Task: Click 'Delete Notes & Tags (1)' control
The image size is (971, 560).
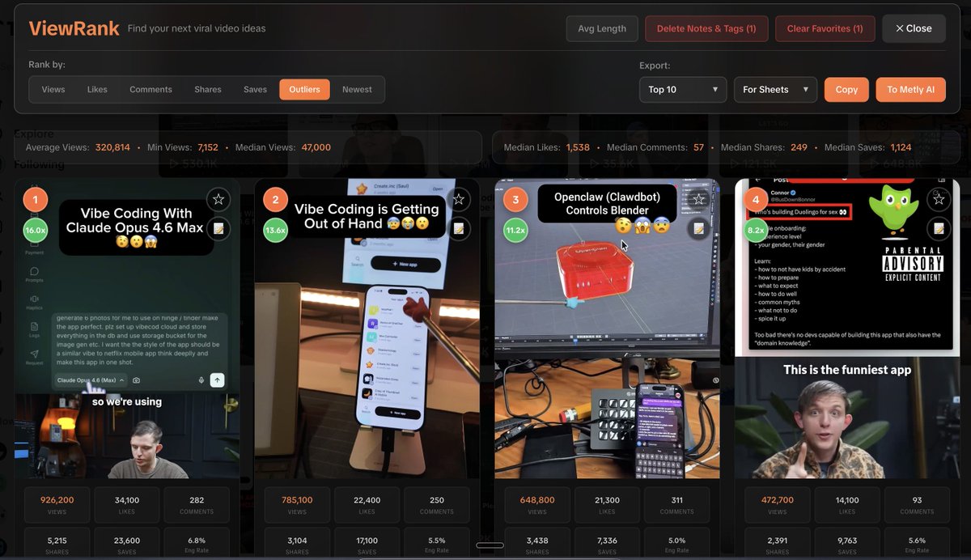Action: click(706, 28)
